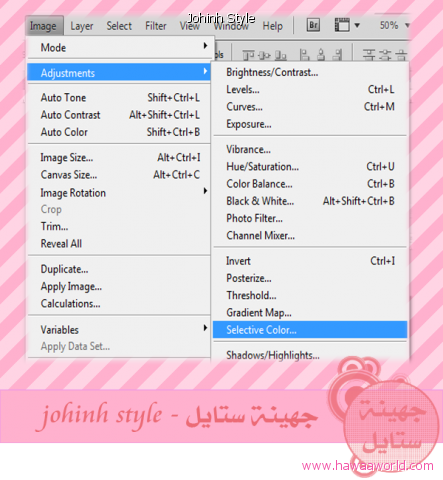Click the Align Bottom Edges icon

[x=281, y=55]
